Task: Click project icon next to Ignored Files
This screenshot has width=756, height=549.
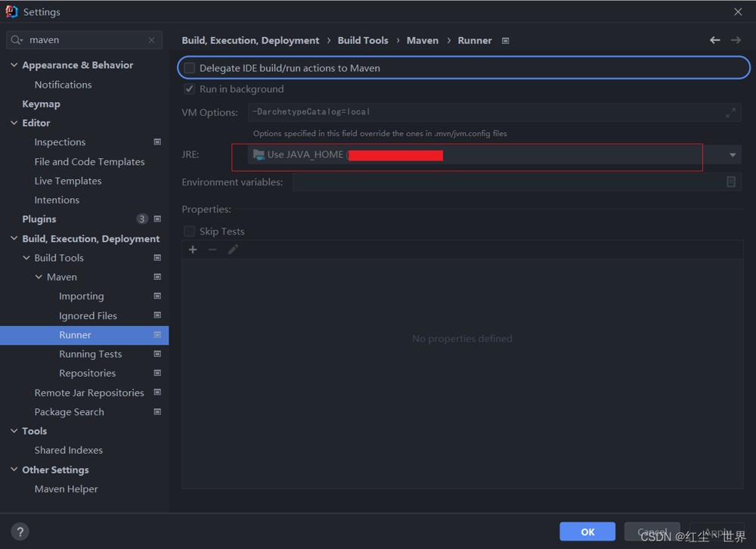Action: (x=157, y=315)
